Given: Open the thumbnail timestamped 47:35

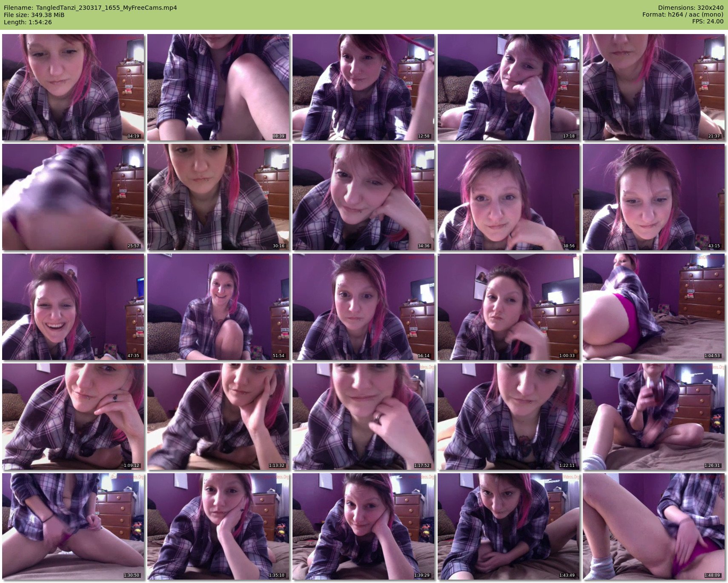Looking at the screenshot, I should pos(73,307).
